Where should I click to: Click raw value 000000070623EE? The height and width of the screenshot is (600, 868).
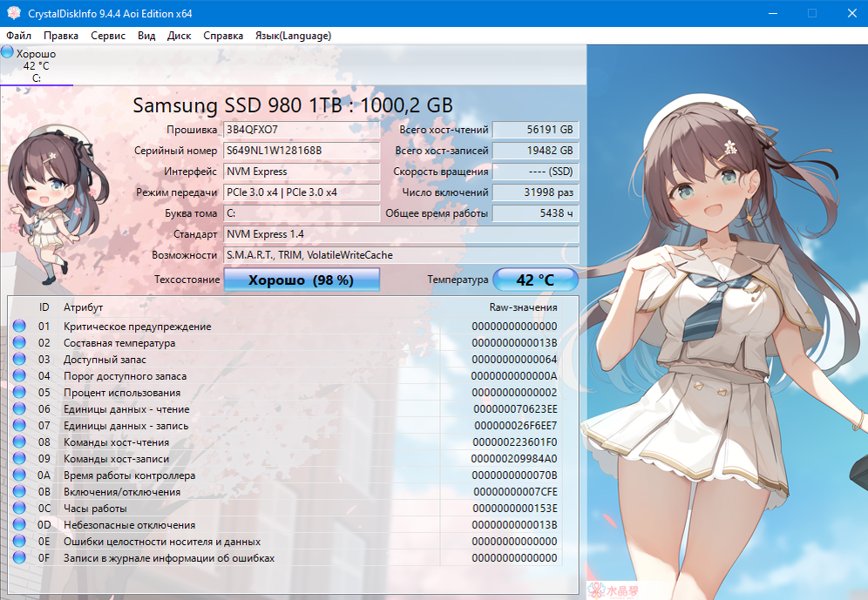pyautogui.click(x=515, y=409)
